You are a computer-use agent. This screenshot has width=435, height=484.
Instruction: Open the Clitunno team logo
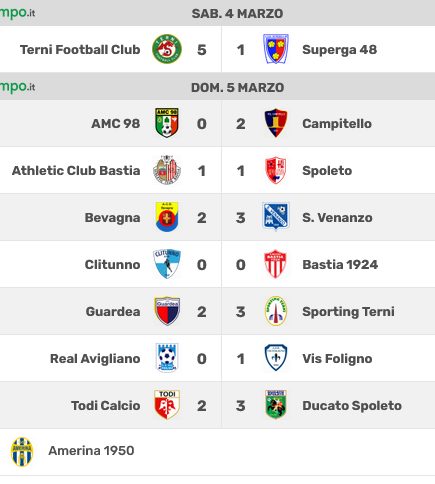167,264
